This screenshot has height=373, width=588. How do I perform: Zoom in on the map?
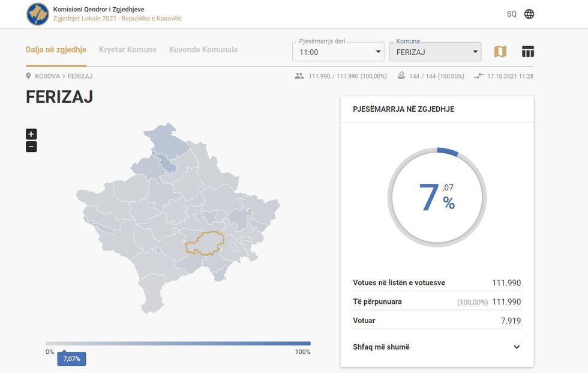tap(31, 134)
